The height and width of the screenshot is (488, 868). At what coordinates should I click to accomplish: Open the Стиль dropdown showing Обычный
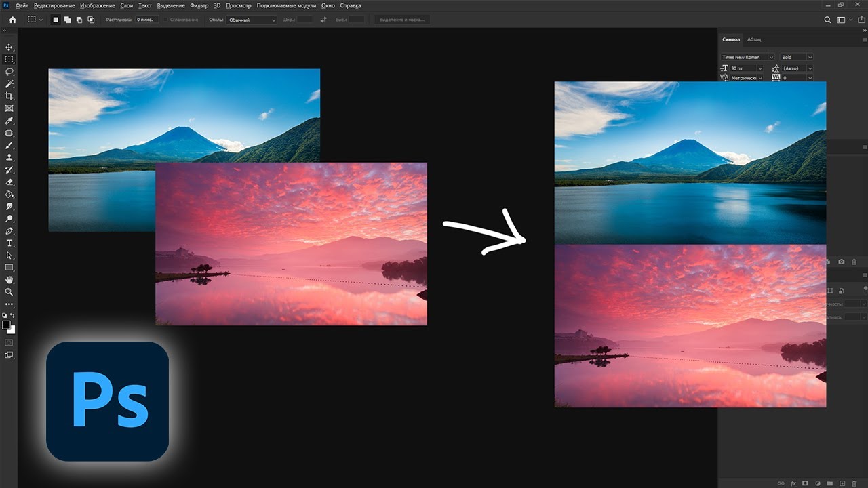pos(252,20)
